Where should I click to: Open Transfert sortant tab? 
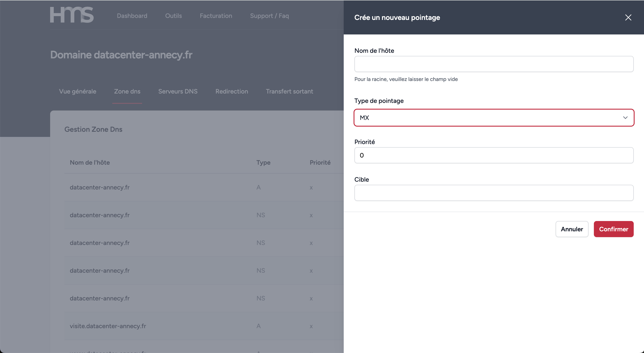pos(289,91)
